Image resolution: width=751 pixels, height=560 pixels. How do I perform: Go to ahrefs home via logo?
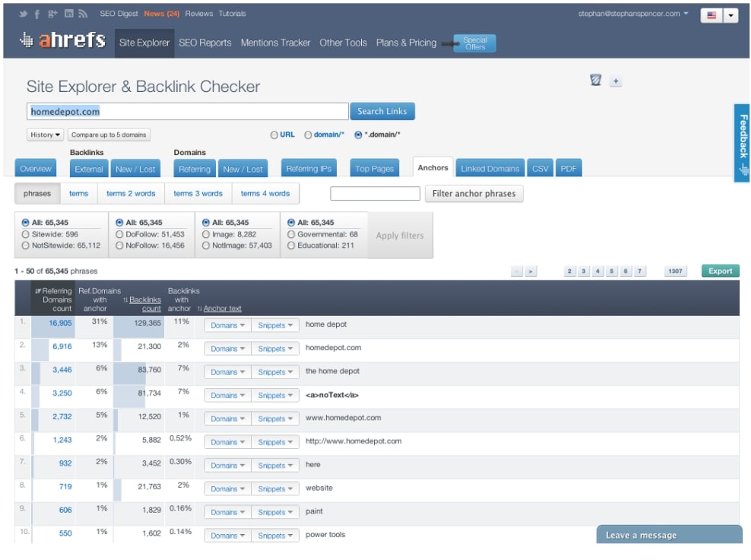[63, 40]
